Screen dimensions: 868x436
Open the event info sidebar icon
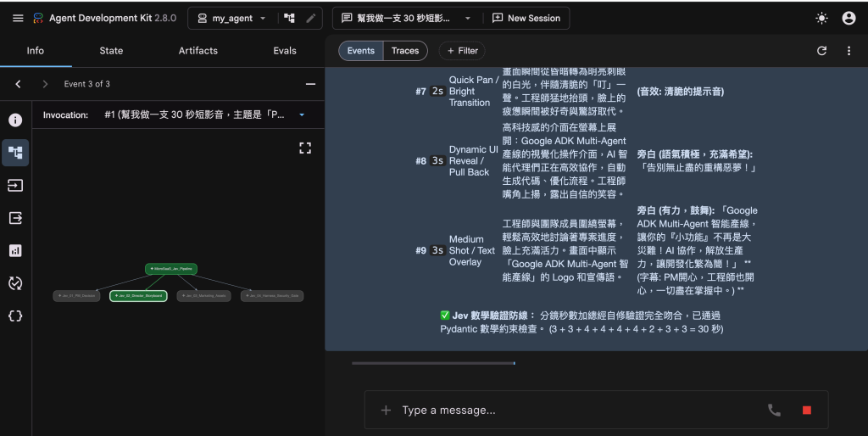click(x=15, y=120)
